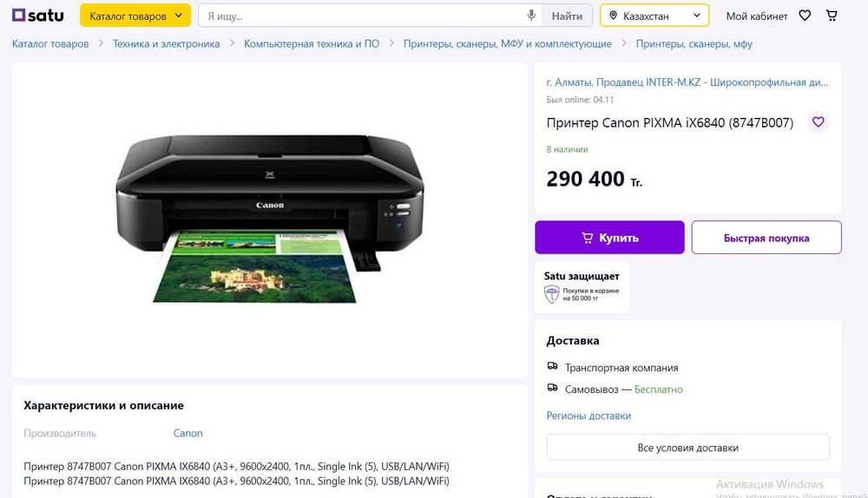Open Компьютерная техника и ПО breadcrumb

312,43
